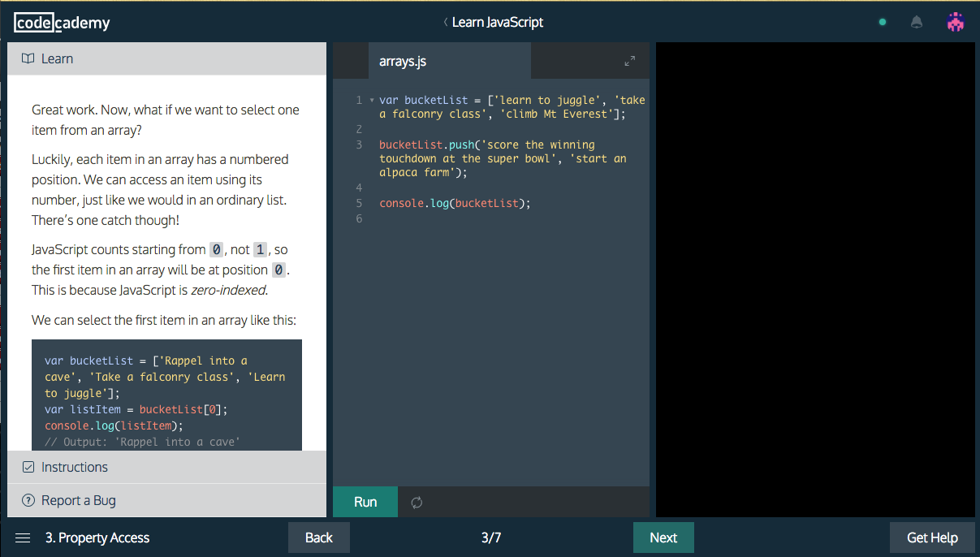Go back via Learn JavaScript chevron
The width and height of the screenshot is (980, 557).
click(x=445, y=23)
